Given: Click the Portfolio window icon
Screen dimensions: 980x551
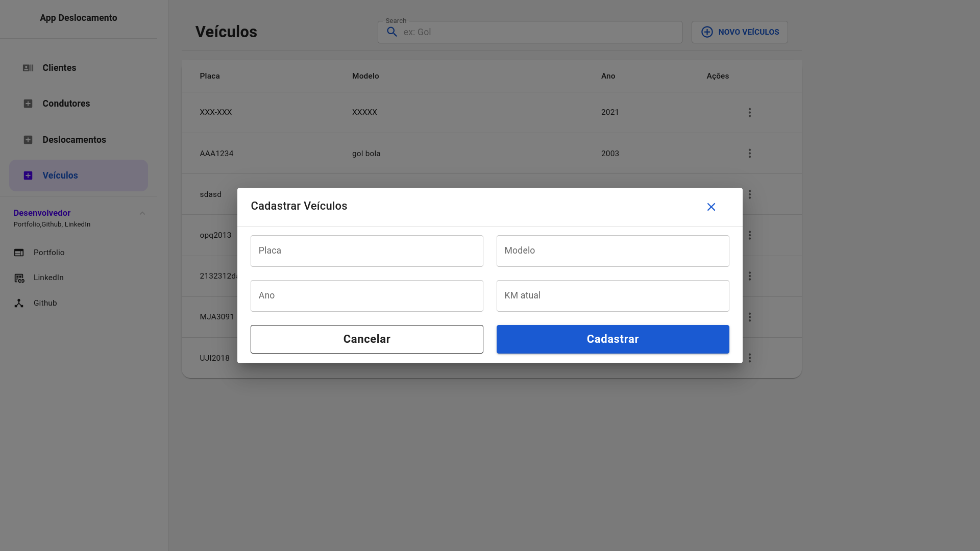Looking at the screenshot, I should (19, 253).
